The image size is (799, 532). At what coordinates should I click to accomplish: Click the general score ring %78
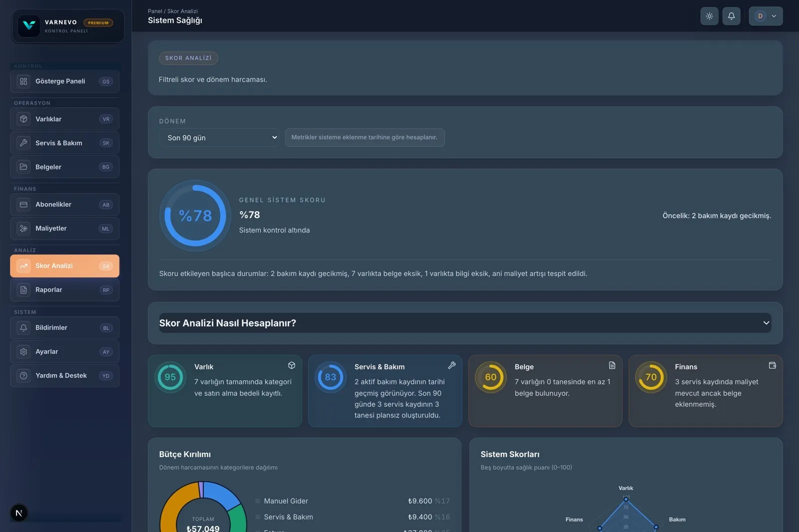point(195,216)
